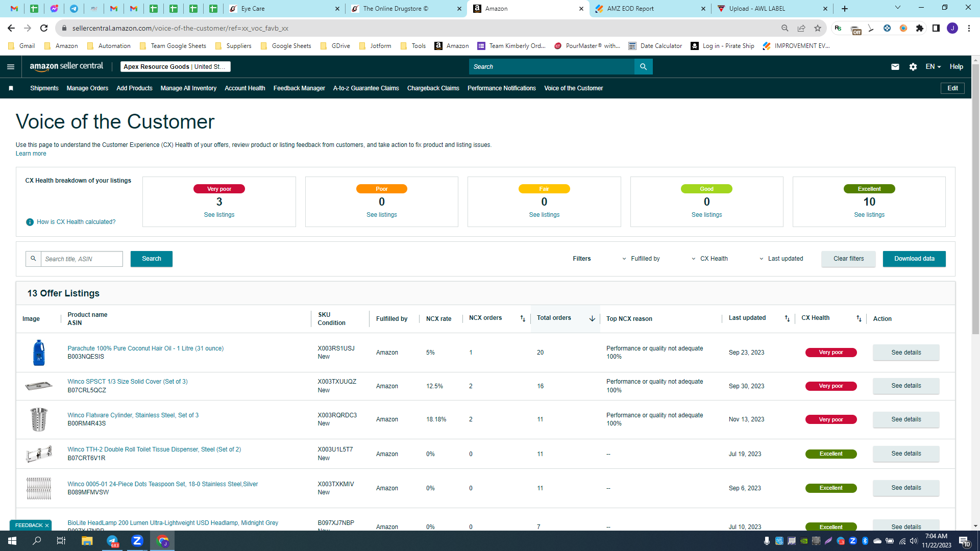Open Account Health page

[x=245, y=88]
